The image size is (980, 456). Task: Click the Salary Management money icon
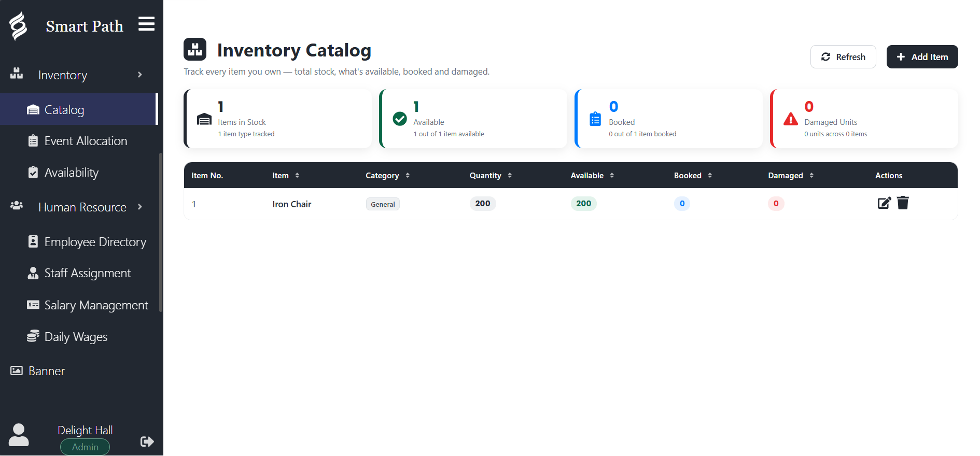pos(33,305)
